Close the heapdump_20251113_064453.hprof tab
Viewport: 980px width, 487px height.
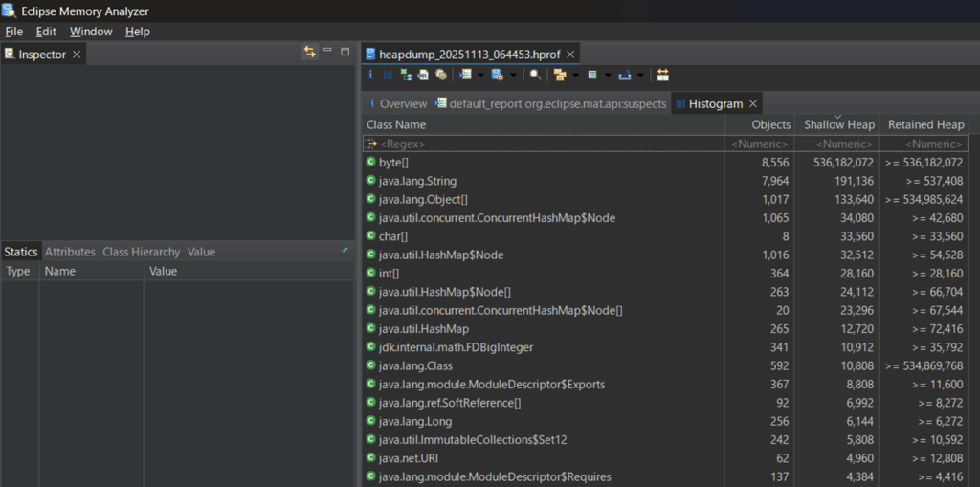[570, 55]
